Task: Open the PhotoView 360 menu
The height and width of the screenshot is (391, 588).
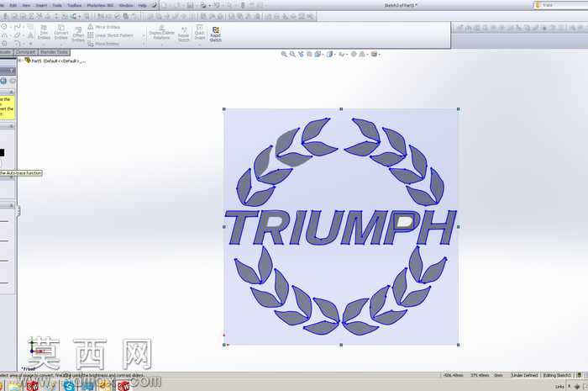Action: coord(100,5)
